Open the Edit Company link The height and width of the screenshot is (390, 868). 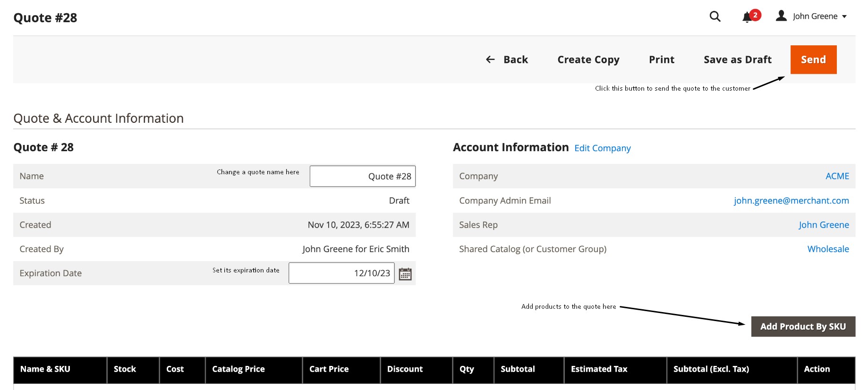[x=602, y=148]
